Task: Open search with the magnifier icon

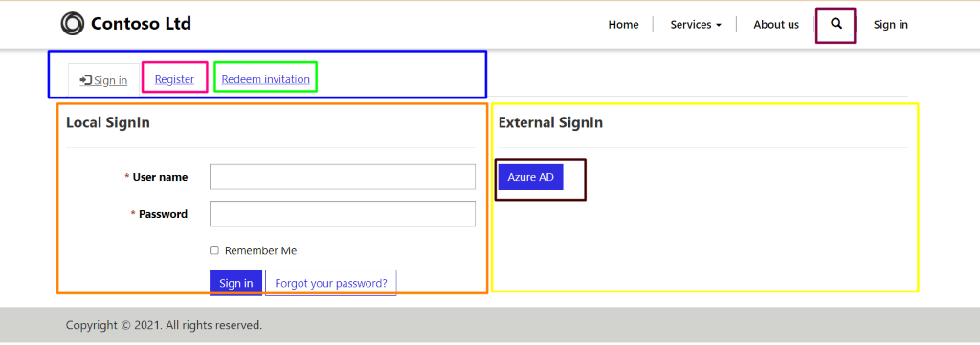Action: click(836, 24)
